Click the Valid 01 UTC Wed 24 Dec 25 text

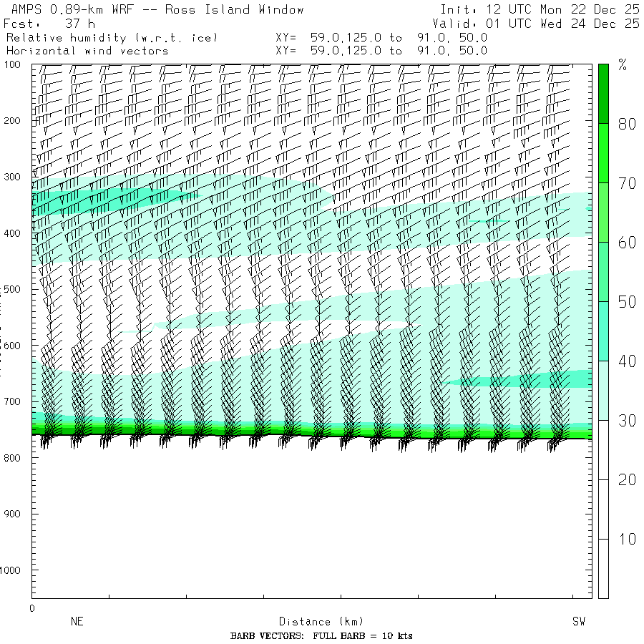tap(536, 24)
